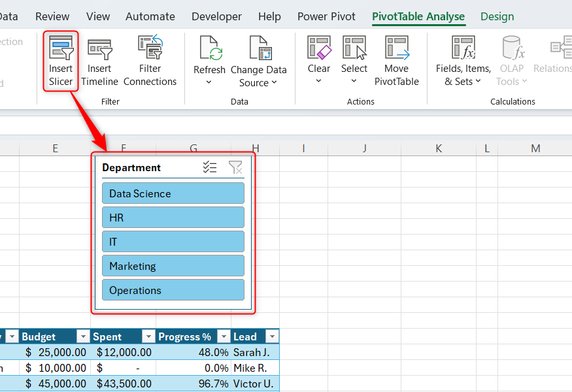Filter slicer by Operations
The image size is (572, 392).
pyautogui.click(x=173, y=290)
